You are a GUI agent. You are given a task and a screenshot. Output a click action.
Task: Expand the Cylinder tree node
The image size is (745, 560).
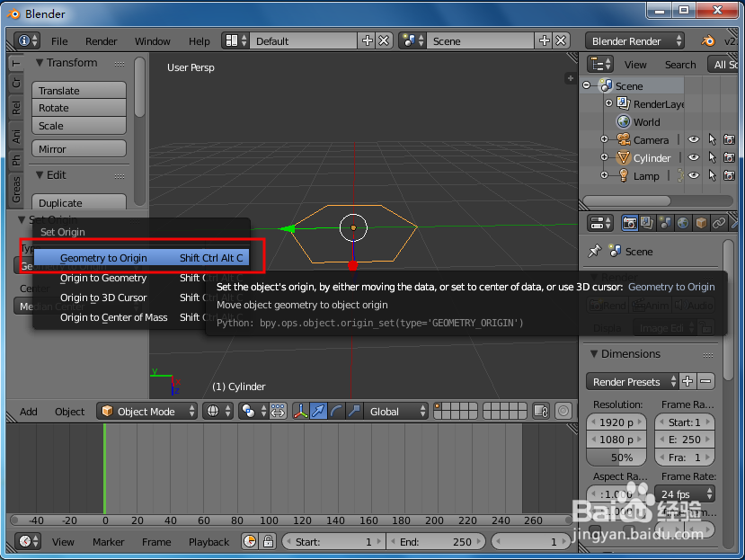tap(605, 157)
